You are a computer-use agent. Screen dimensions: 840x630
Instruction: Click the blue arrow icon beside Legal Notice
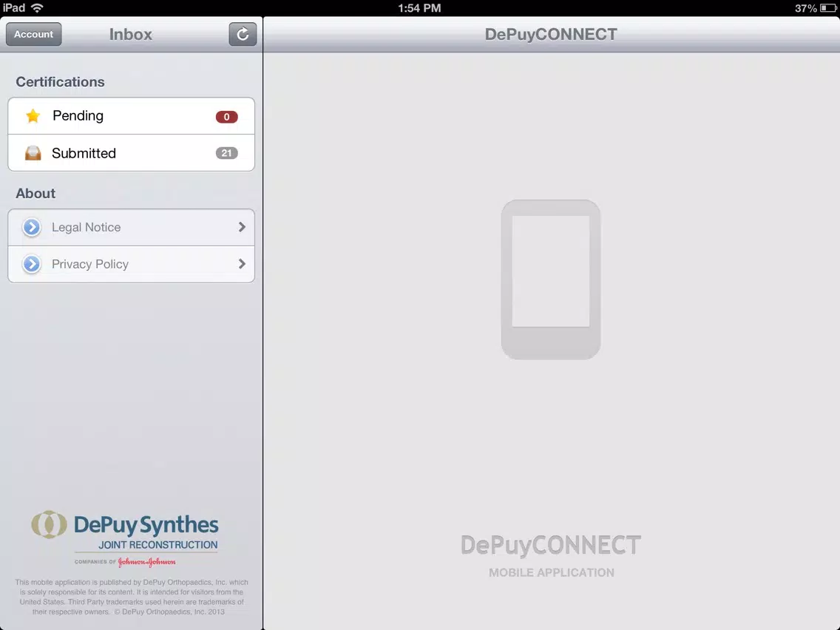(32, 227)
